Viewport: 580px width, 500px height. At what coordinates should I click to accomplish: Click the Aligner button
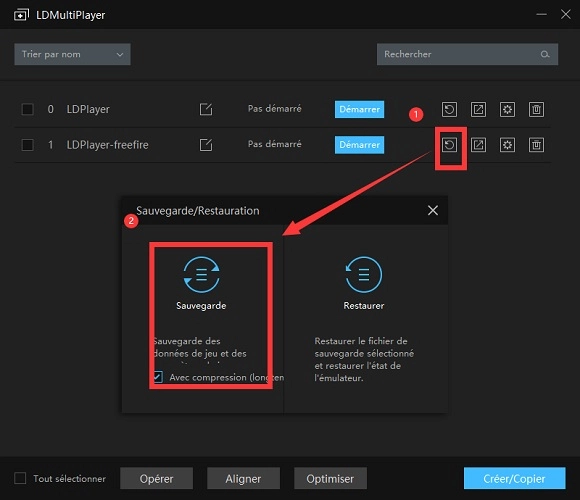243,478
